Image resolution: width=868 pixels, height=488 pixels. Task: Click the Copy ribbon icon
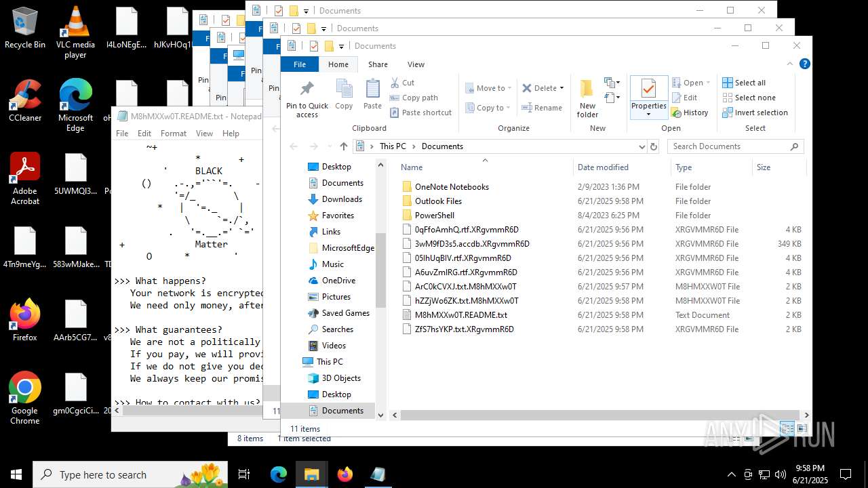(x=344, y=94)
